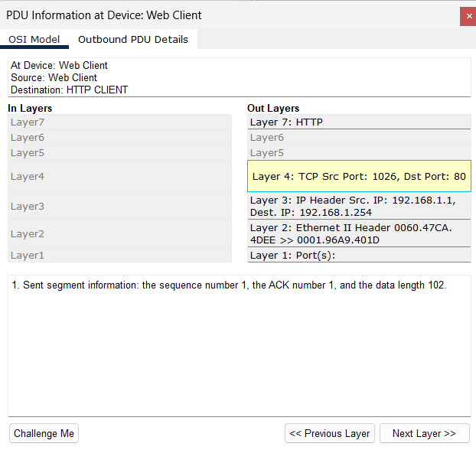Click Layer6 in the In Layers column

tap(119, 138)
